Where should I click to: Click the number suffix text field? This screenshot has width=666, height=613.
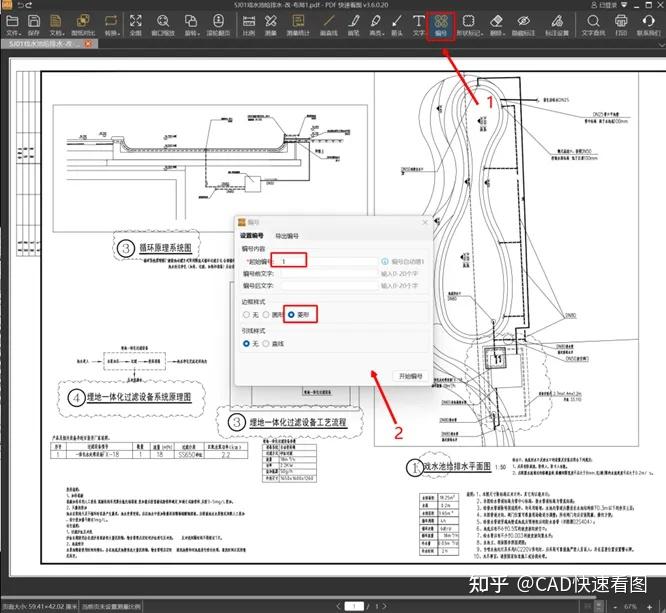(328, 285)
